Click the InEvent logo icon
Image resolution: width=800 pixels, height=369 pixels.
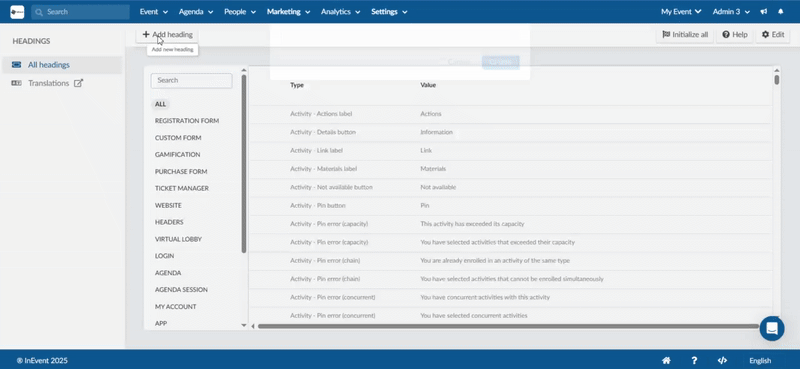tap(17, 11)
